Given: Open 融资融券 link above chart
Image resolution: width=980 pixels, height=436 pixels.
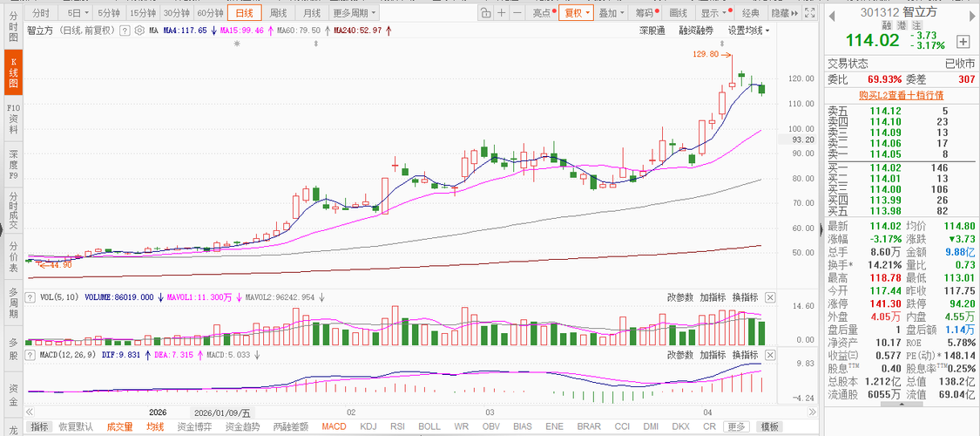Looking at the screenshot, I should [x=696, y=30].
